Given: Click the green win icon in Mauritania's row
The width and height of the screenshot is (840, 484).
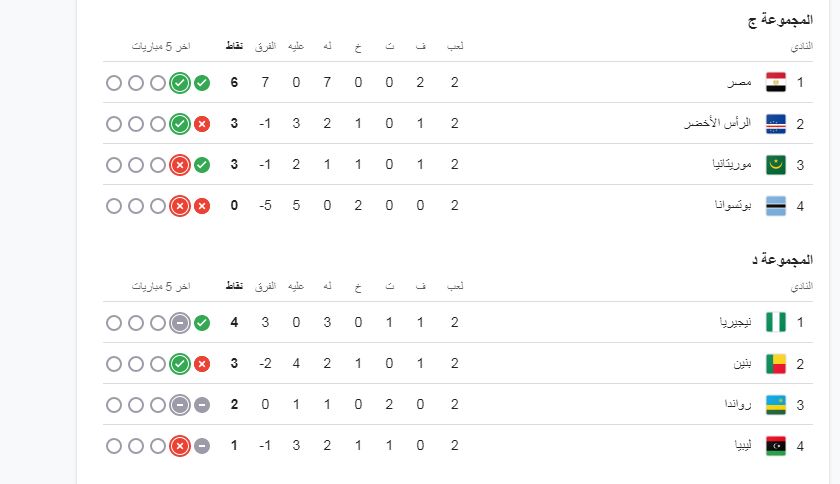Looking at the screenshot, I should (x=202, y=165).
